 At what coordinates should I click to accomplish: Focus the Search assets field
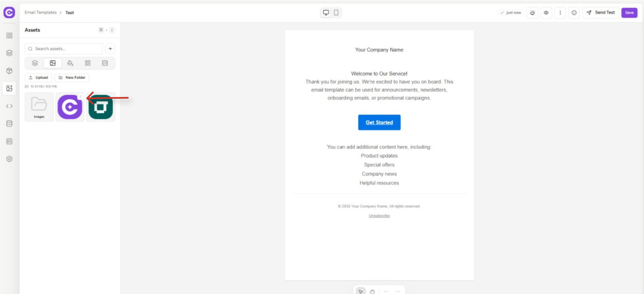click(x=63, y=49)
